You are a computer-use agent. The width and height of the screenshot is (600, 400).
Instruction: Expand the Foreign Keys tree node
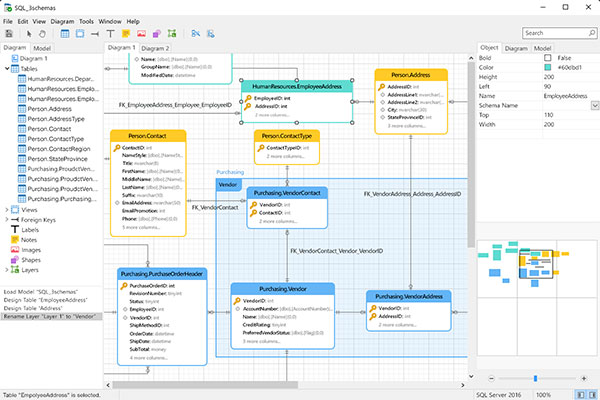tap(8, 221)
